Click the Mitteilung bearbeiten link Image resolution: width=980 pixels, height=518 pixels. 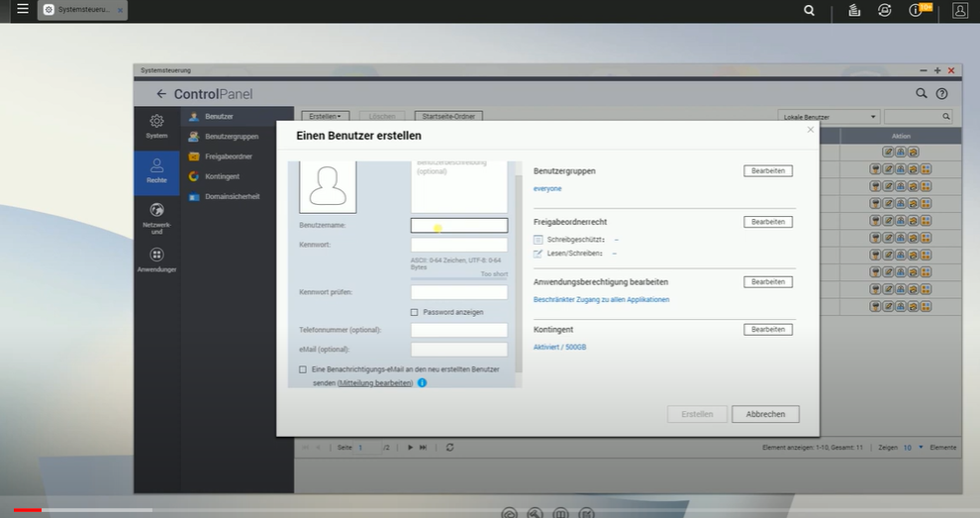coord(375,382)
